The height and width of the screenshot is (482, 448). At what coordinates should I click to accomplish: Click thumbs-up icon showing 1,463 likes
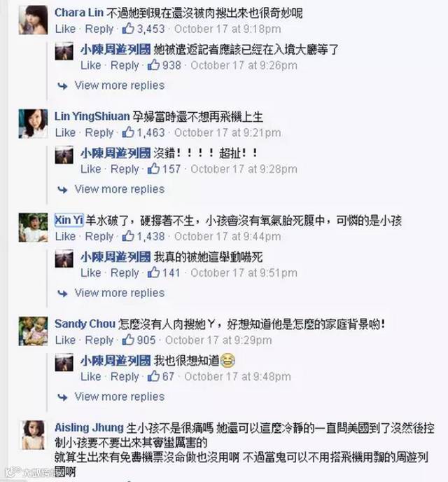(x=128, y=132)
